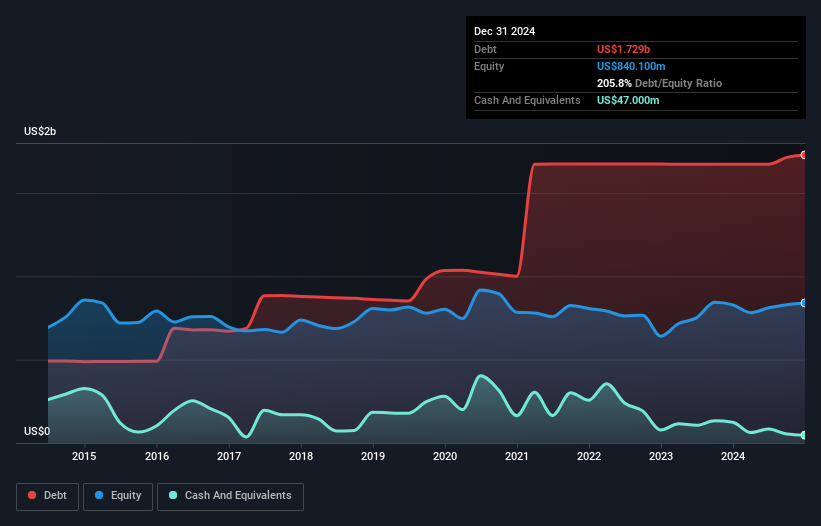Viewport: 821px width, 526px height.
Task: Select the teal Cash endpoint marker
Action: 804,435
